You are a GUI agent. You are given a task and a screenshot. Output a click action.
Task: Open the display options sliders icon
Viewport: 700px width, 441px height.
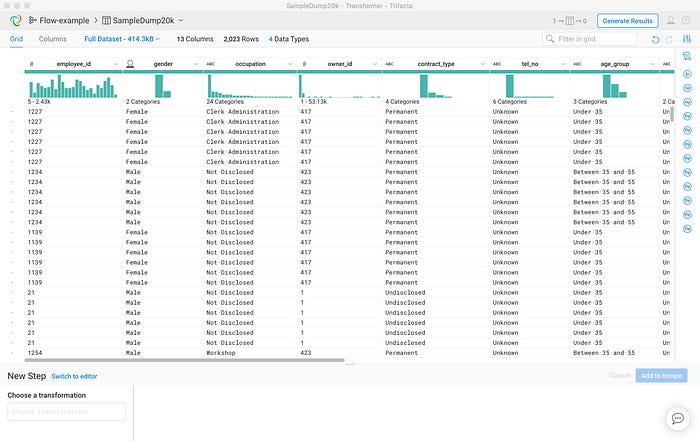point(687,39)
